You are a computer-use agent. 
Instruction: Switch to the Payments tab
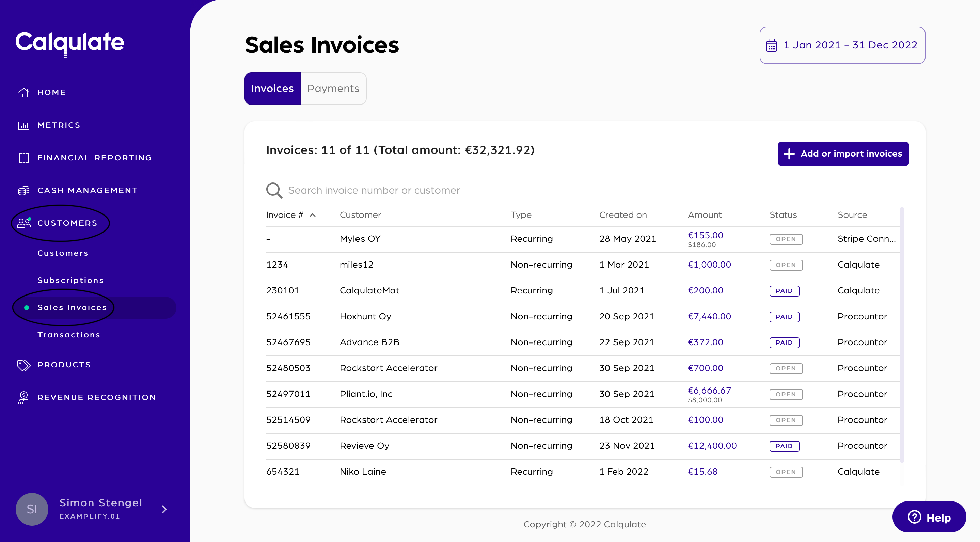click(x=333, y=89)
